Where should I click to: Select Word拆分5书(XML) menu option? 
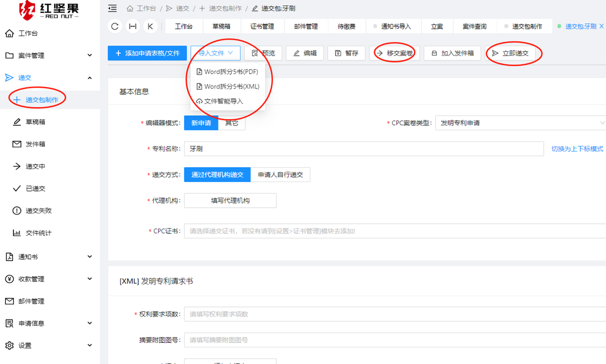pos(228,86)
